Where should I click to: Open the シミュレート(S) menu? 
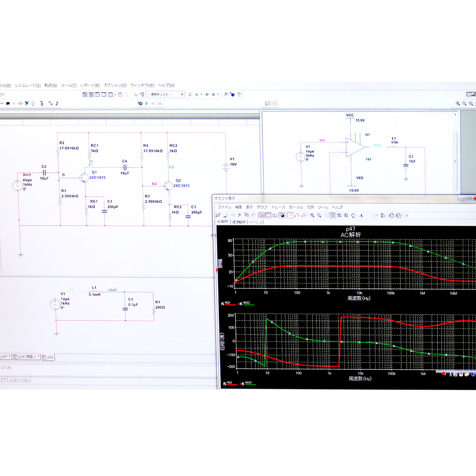click(x=28, y=85)
